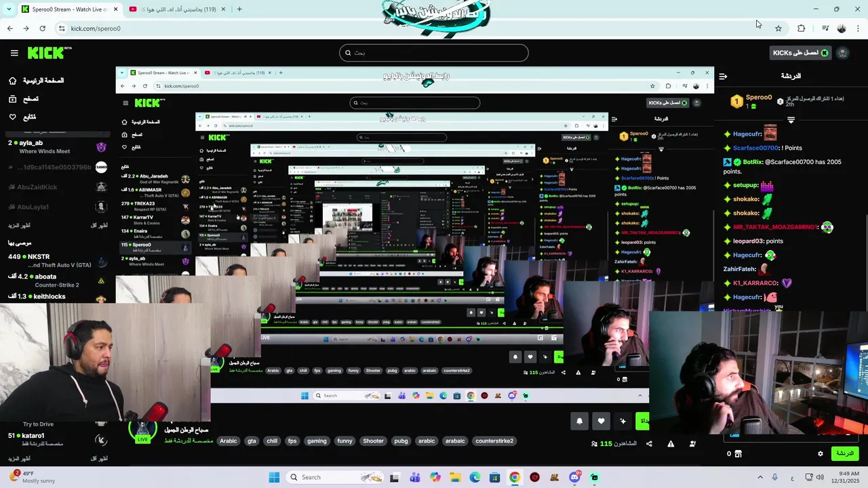Open Kick user account avatar
This screenshot has height=488, width=868.
pyautogui.click(x=843, y=53)
